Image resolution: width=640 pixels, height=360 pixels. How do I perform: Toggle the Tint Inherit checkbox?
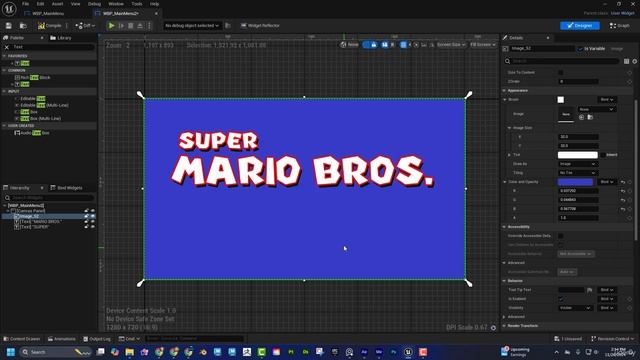coord(603,155)
